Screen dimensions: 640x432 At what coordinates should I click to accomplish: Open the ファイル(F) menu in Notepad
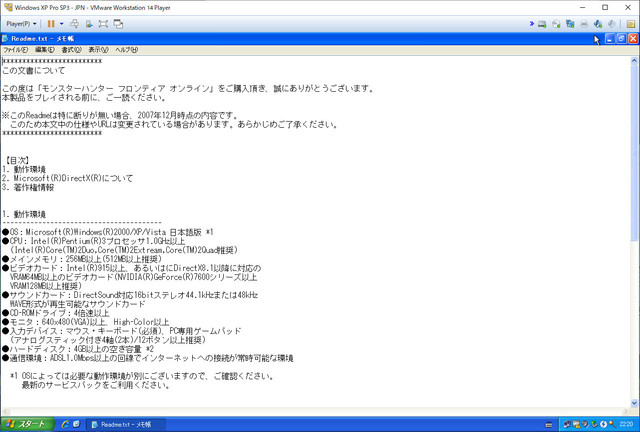coord(16,49)
